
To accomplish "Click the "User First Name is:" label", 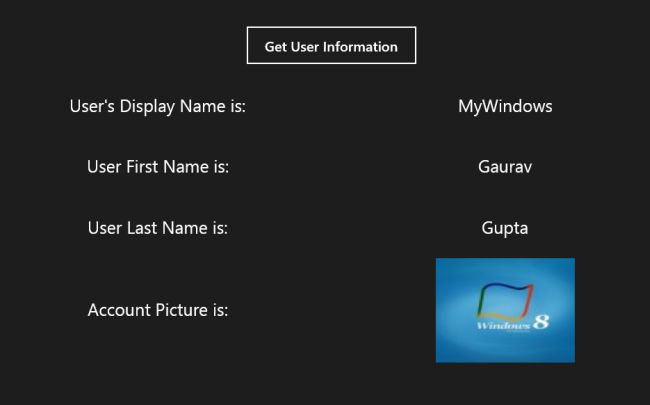I will [x=158, y=167].
